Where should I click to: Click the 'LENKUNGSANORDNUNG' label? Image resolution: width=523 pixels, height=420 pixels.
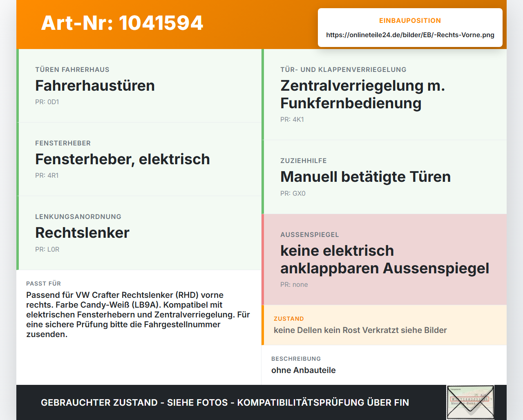[x=78, y=217]
